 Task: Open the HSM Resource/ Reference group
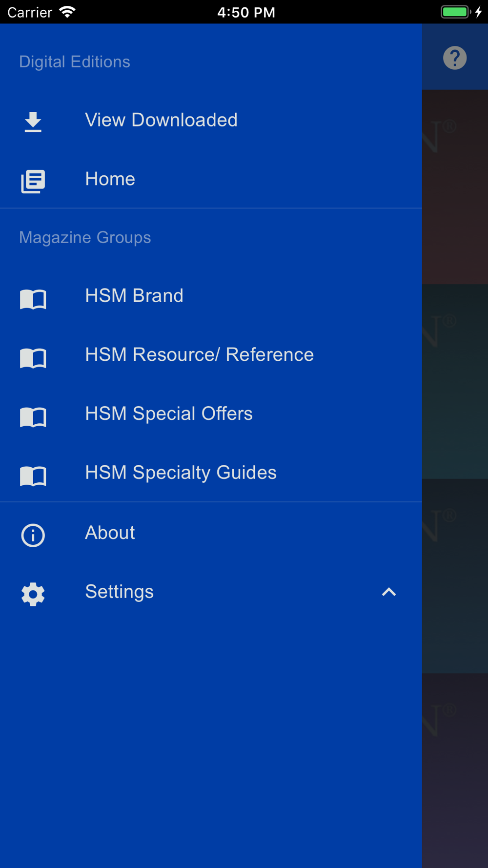(199, 355)
